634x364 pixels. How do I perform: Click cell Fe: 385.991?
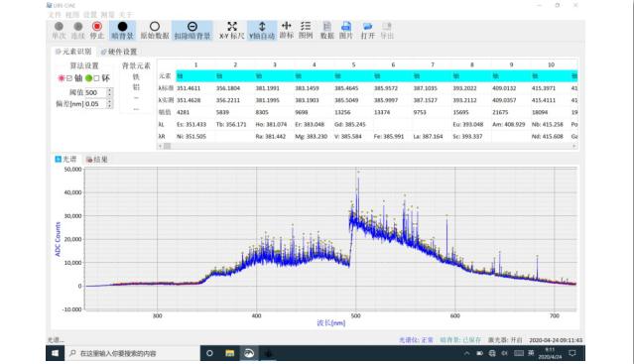[x=389, y=137]
